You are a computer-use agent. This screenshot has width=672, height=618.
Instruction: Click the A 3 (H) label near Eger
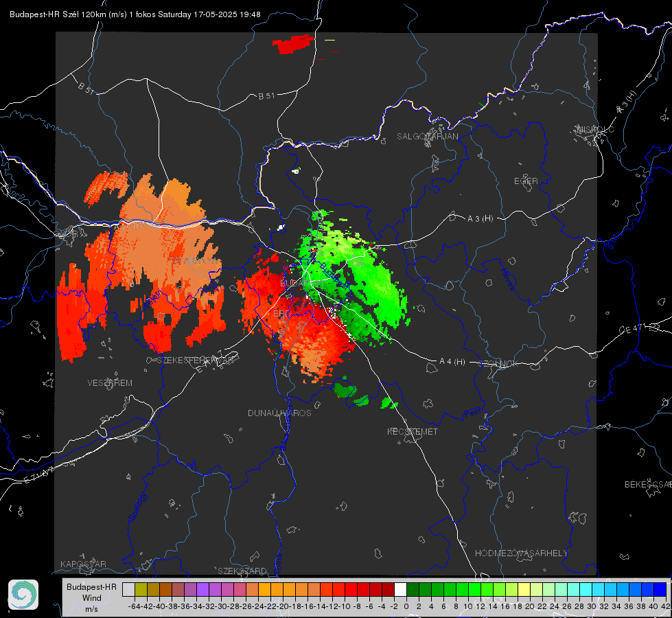(x=480, y=219)
